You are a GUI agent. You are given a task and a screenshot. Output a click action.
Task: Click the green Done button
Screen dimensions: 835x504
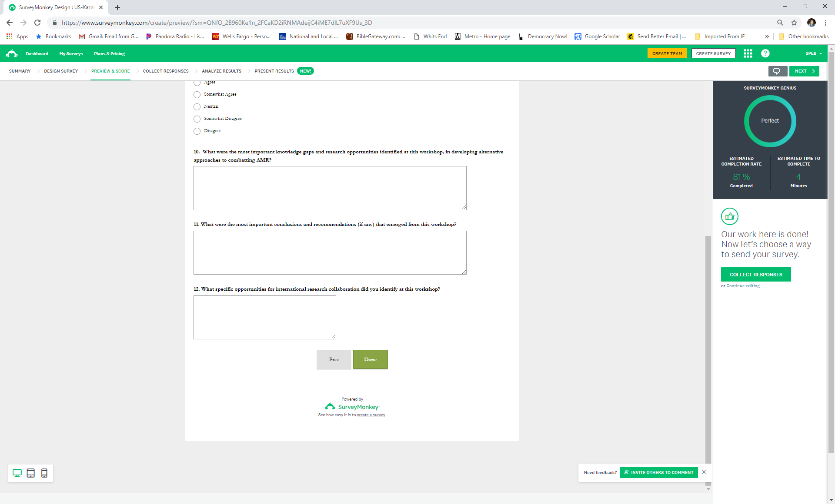coord(370,359)
